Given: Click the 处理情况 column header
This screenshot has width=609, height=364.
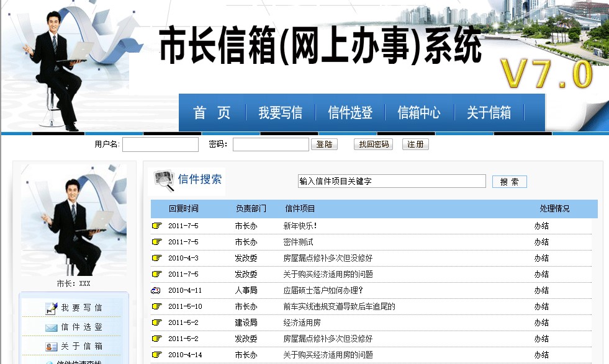Looking at the screenshot, I should (x=554, y=209).
